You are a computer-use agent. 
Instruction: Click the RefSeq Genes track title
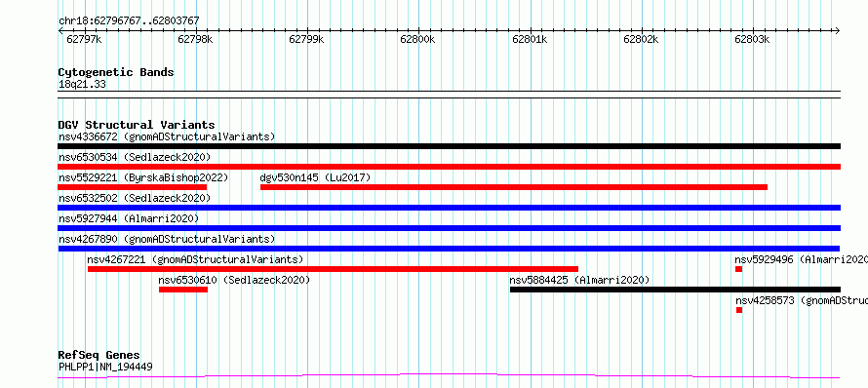[99, 356]
